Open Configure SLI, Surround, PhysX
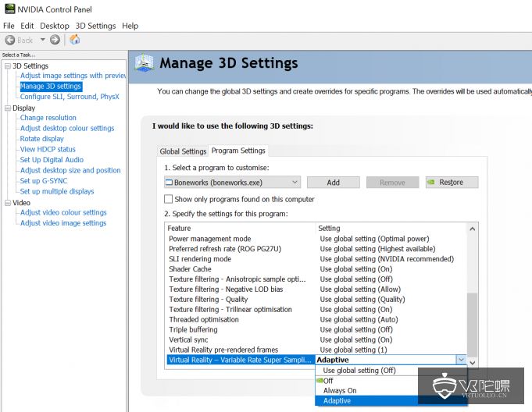The image size is (532, 412). click(70, 97)
